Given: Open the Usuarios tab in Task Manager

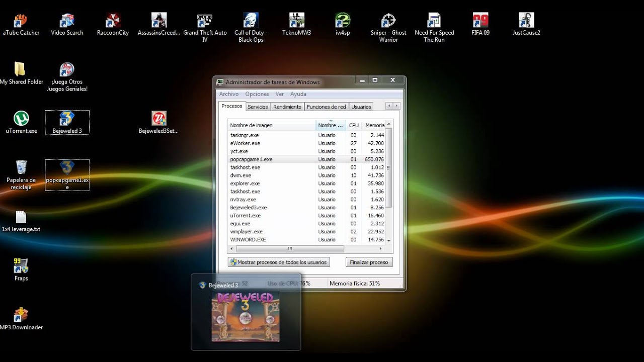Looking at the screenshot, I should tap(361, 107).
